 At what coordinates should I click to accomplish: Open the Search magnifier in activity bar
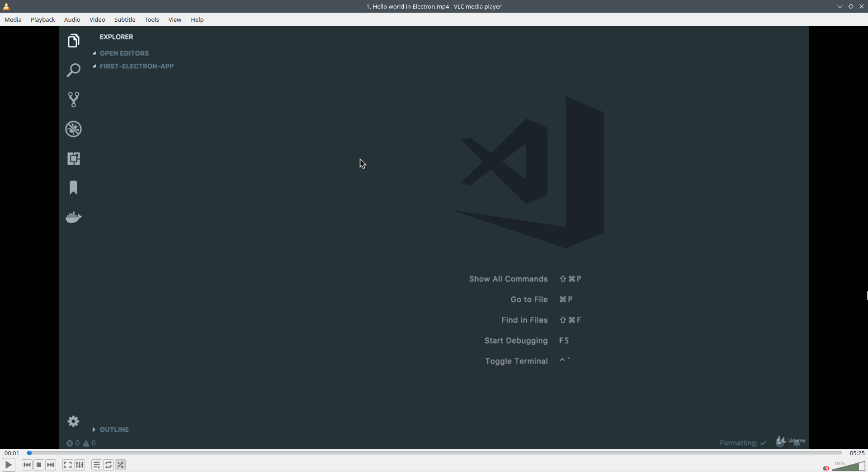pos(73,70)
